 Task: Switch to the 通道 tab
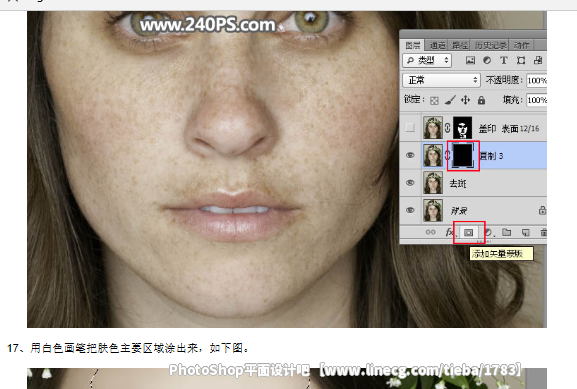(438, 45)
